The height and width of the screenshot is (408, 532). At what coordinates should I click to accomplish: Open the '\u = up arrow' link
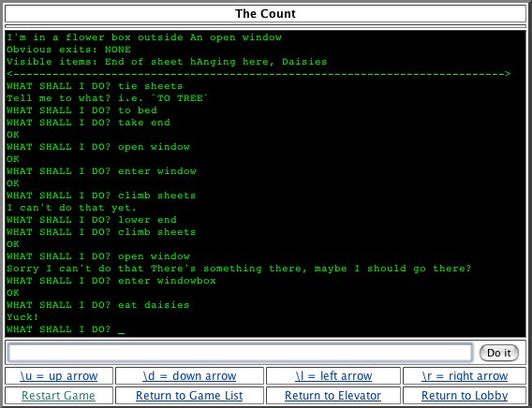(x=59, y=376)
